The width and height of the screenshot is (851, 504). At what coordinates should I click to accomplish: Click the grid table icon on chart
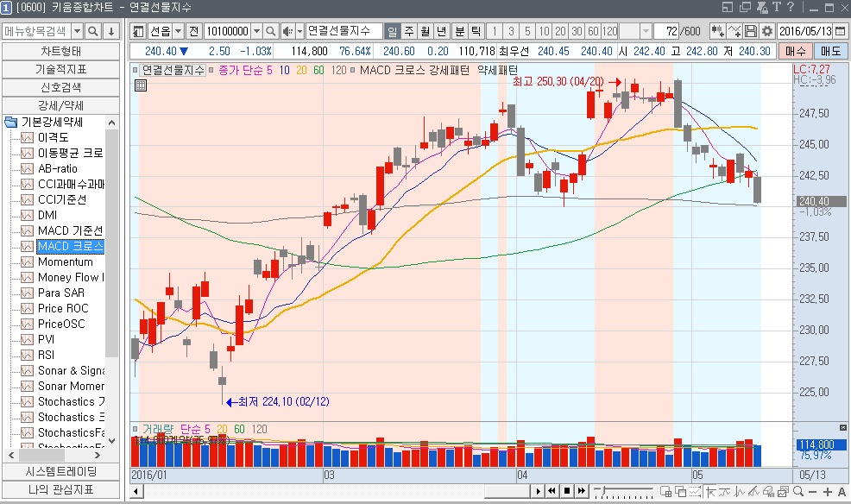(x=141, y=85)
